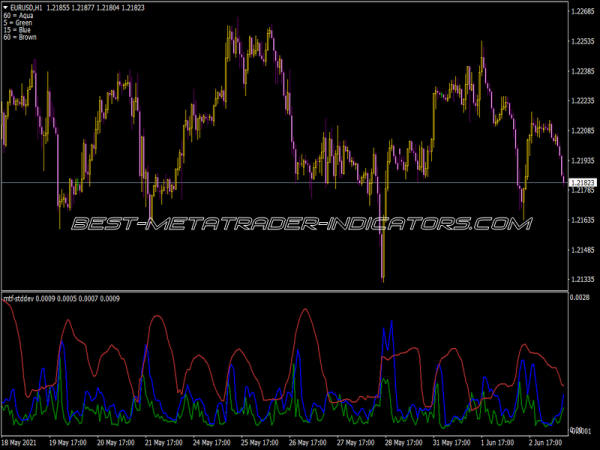600x450 pixels.
Task: Select the '15 = Blue' legend text
Action: pos(17,30)
